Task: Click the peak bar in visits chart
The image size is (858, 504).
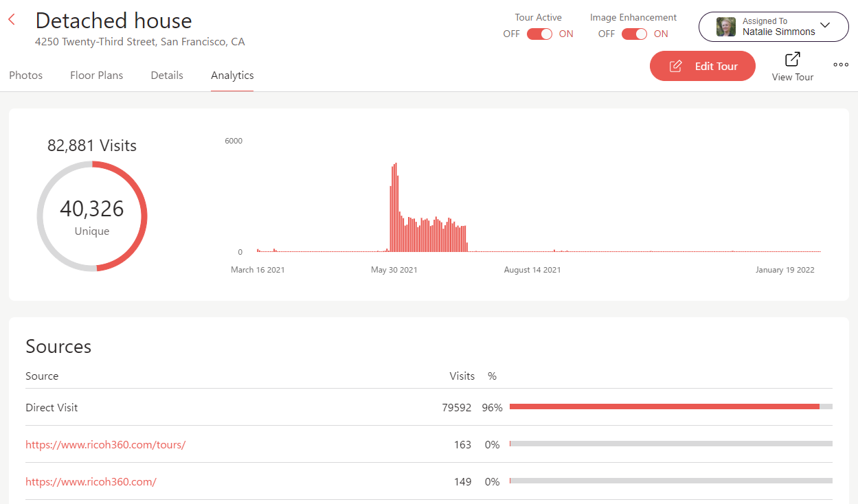Action: [396, 207]
